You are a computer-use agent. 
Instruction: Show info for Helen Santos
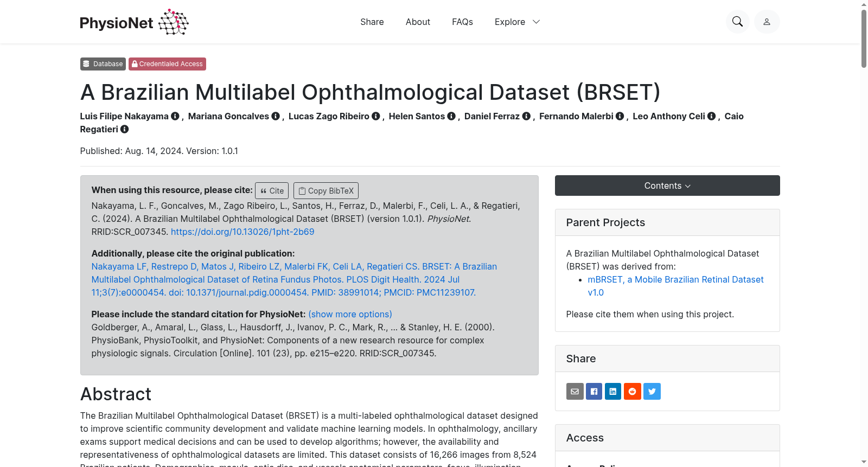(451, 116)
